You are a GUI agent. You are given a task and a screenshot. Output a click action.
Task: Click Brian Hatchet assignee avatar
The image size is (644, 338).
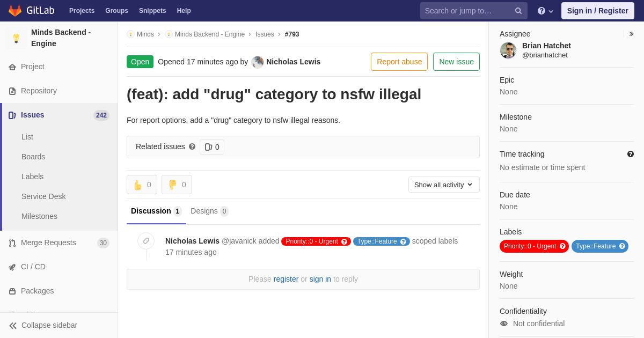click(x=508, y=50)
